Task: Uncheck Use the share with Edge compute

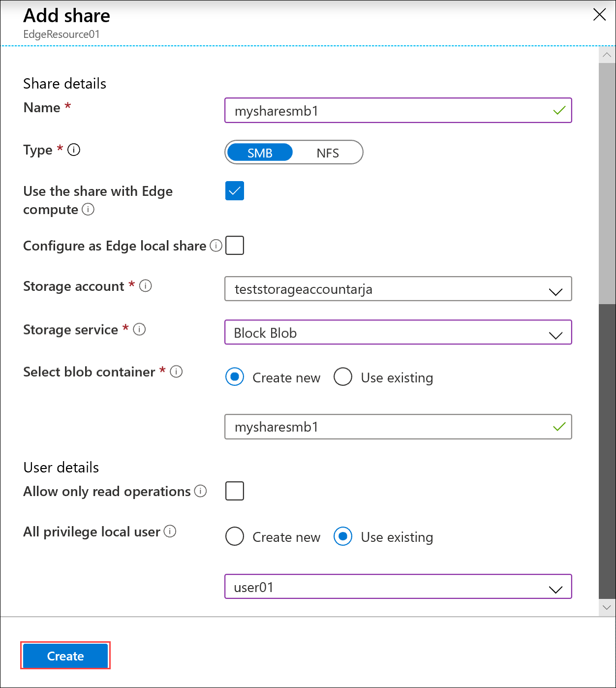Action: [x=234, y=191]
